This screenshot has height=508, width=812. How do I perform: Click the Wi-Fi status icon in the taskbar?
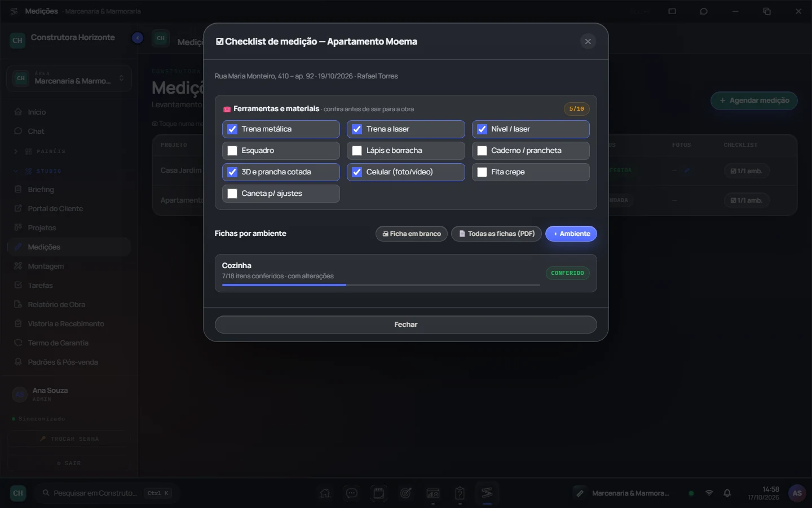[x=709, y=493]
